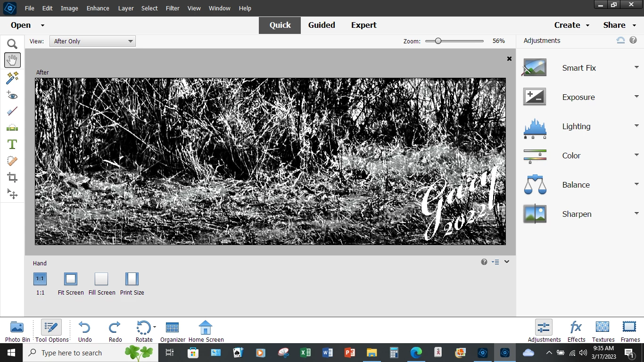
Task: Show the Adjustments panel
Action: coord(544,330)
